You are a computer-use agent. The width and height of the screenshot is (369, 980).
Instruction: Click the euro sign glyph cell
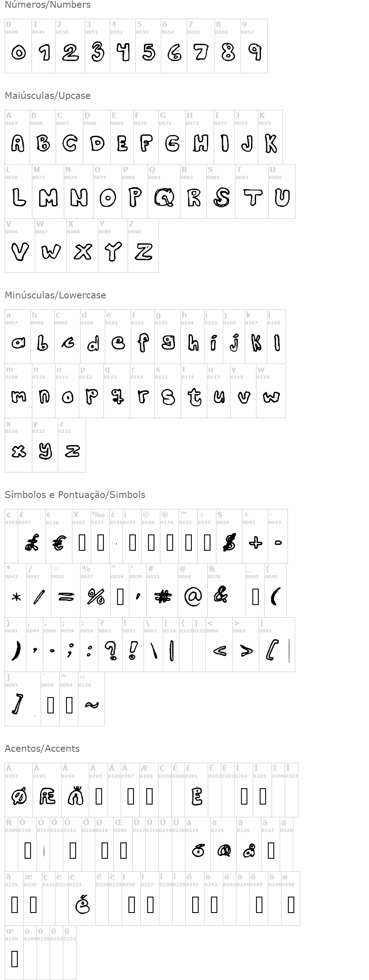click(x=59, y=536)
